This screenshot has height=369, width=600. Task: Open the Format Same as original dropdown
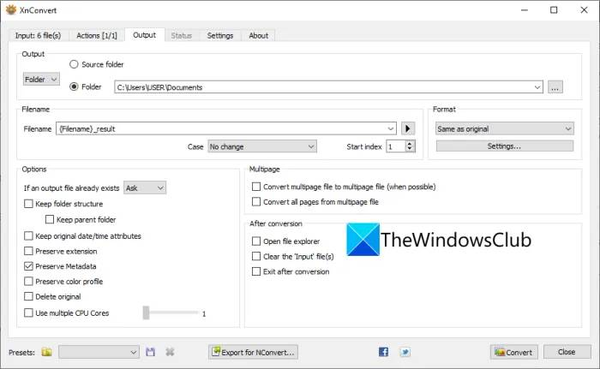(x=504, y=129)
